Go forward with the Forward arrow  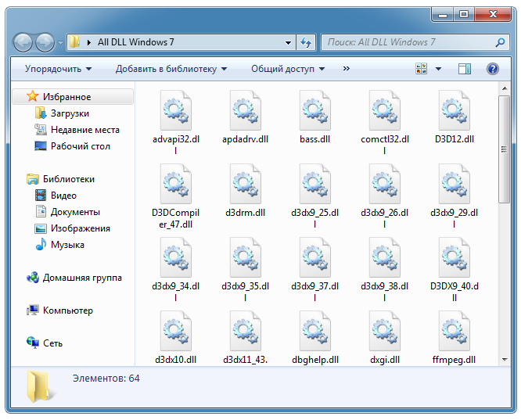point(45,42)
